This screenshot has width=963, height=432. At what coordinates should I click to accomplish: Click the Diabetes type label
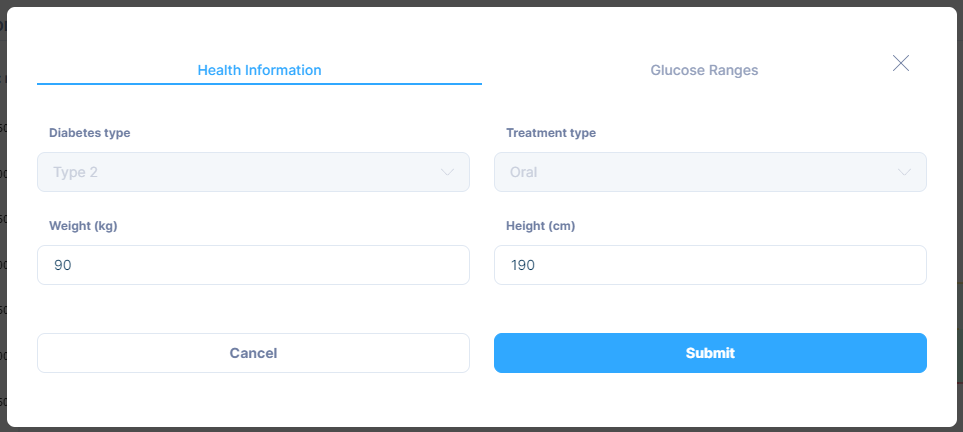pyautogui.click(x=90, y=133)
